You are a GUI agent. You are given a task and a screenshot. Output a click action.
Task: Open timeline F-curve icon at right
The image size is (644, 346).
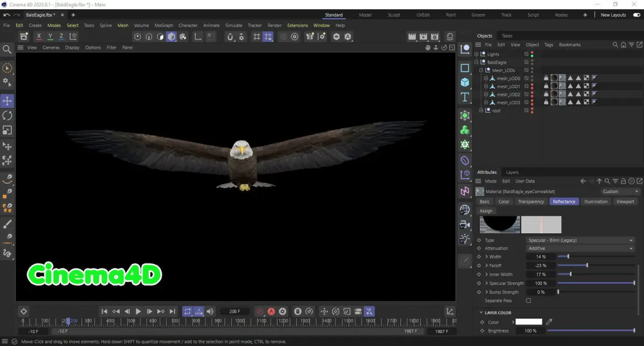pos(450,311)
